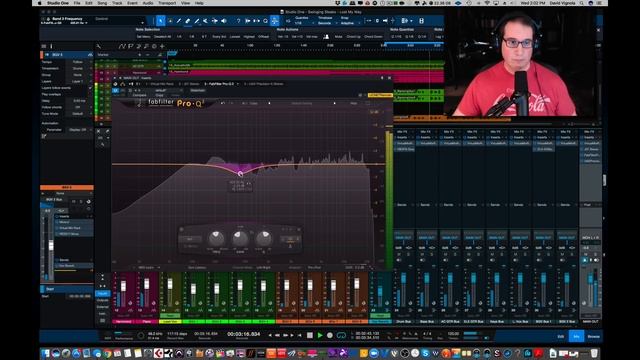640x360 pixels.
Task: Click the tempo value field
Action: (453, 334)
